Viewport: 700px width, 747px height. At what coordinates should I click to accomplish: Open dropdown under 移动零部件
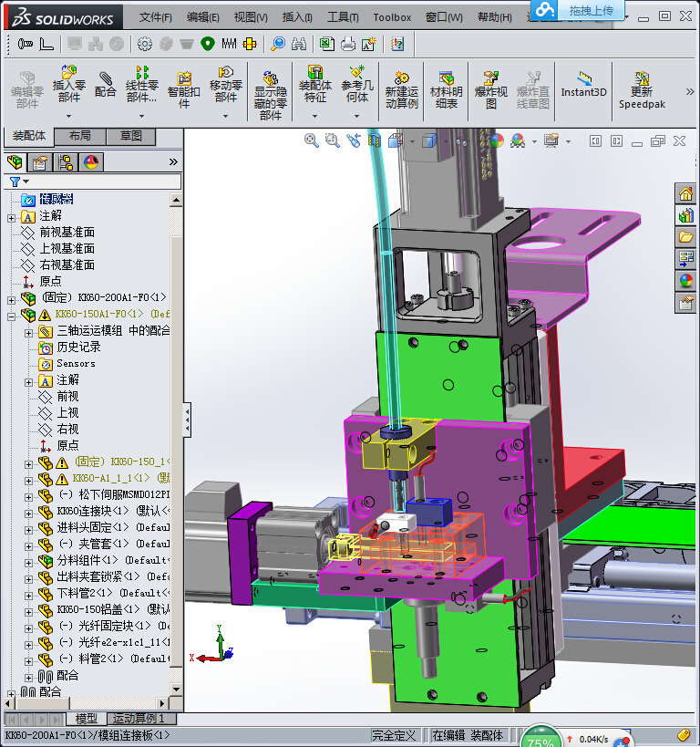click(226, 116)
